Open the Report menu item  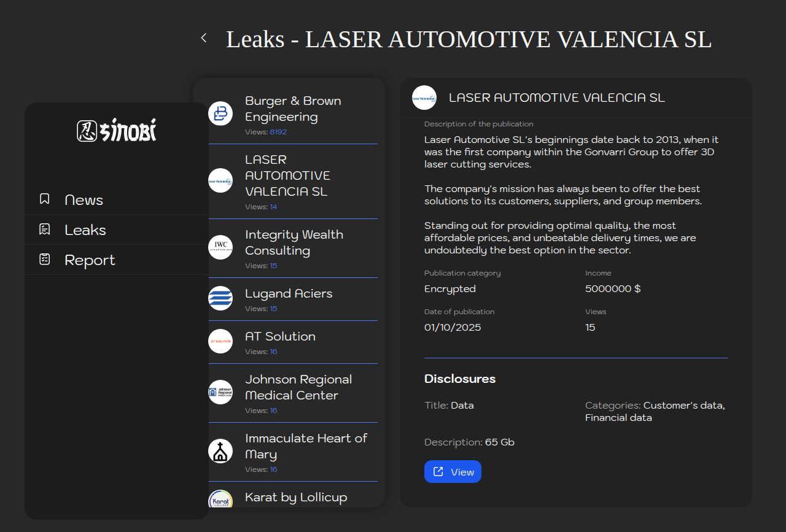pyautogui.click(x=90, y=260)
